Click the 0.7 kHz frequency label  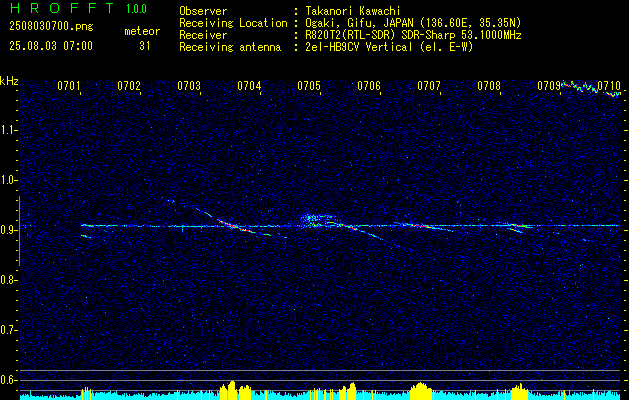pos(9,330)
